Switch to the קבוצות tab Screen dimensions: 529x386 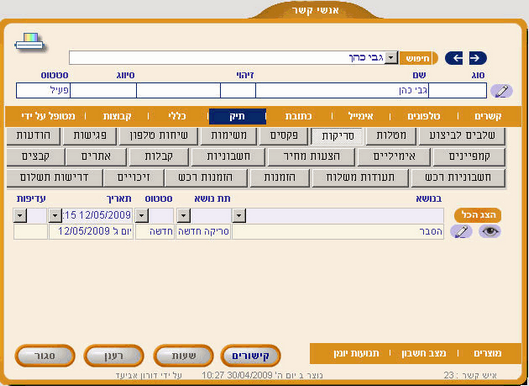[117, 116]
